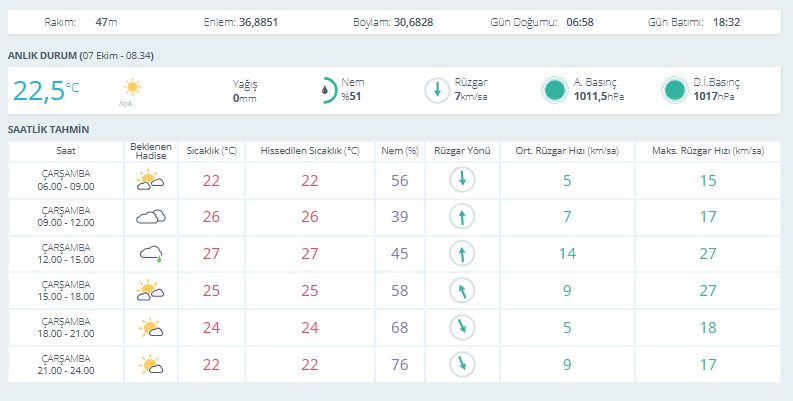Click rain cloud icon for 12.00 - 15.00
The height and width of the screenshot is (401, 793).
click(151, 253)
